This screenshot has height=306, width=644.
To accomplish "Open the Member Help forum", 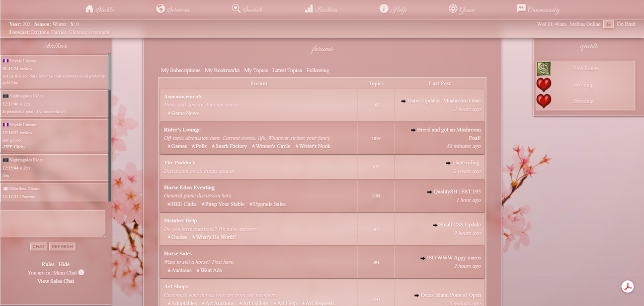I will 181,221.
